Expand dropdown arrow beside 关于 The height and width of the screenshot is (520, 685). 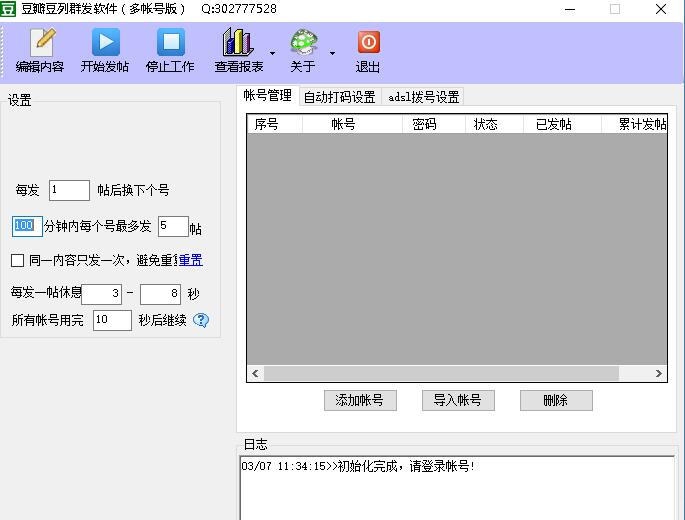(332, 53)
